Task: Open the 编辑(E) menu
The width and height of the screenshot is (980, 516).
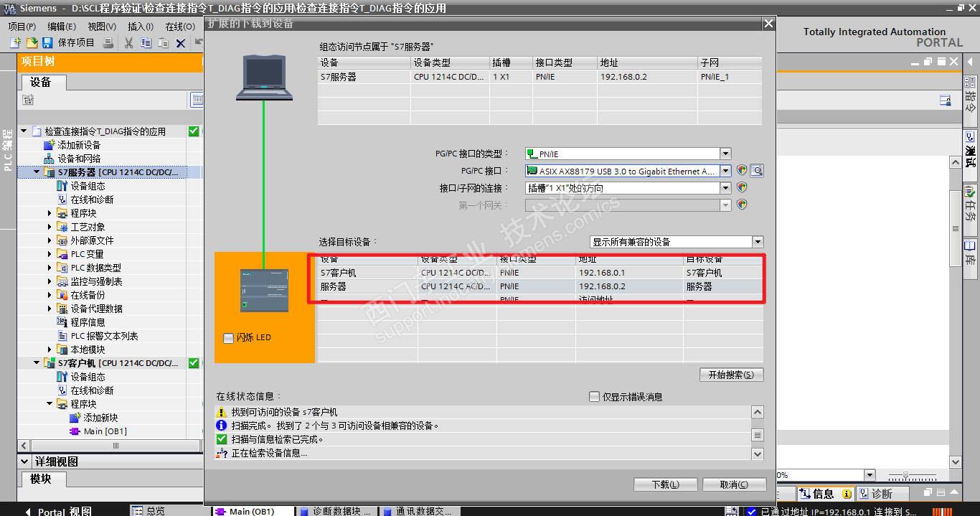Action: pos(62,27)
